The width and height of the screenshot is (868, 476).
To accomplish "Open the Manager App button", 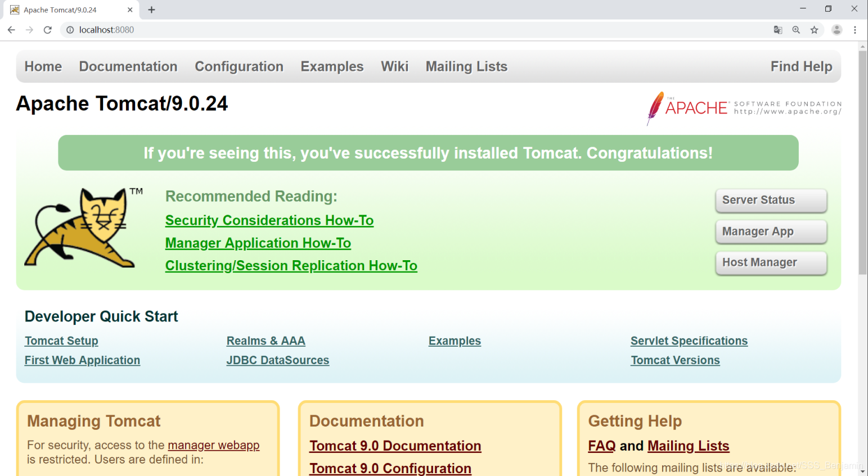I will pos(771,232).
